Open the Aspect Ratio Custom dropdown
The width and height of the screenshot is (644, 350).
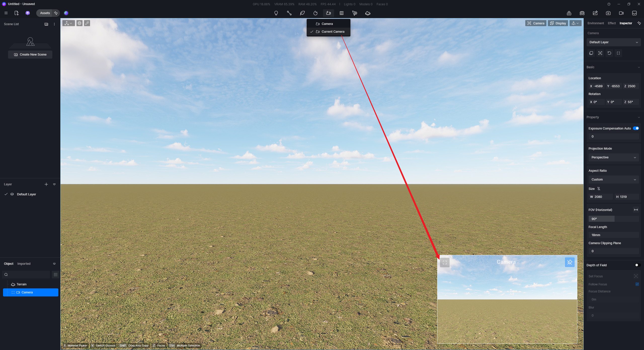(613, 180)
